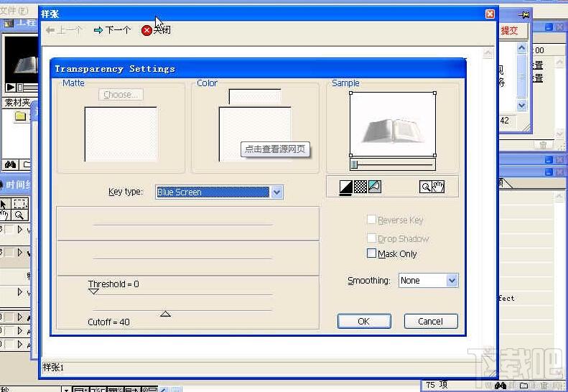Click the red close icon labeled 关闭
The image size is (568, 392).
coord(146,30)
